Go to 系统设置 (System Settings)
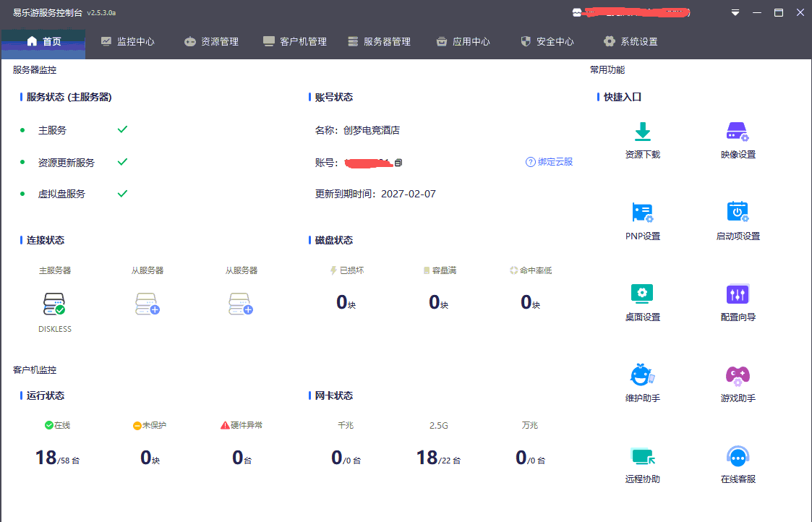The height and width of the screenshot is (522, 812). tap(630, 41)
